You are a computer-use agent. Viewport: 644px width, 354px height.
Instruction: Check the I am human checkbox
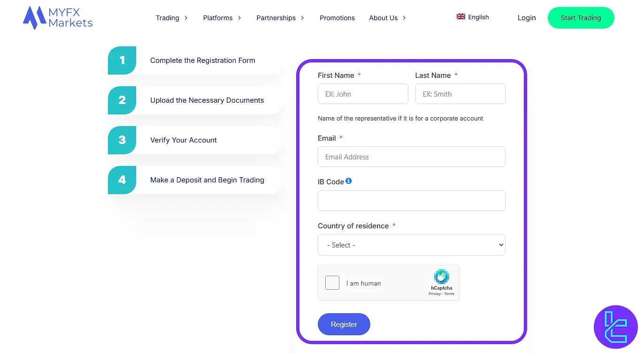coord(332,283)
